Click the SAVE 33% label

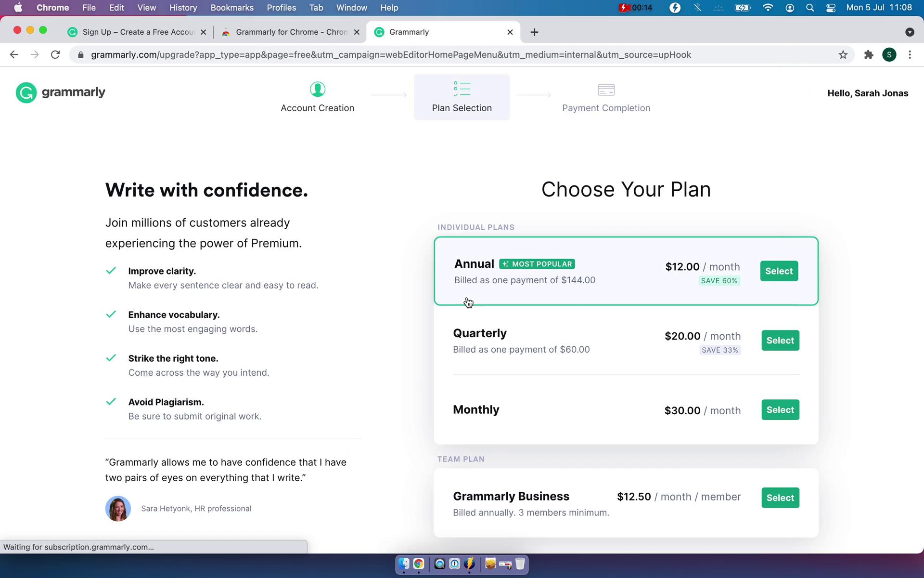point(720,350)
